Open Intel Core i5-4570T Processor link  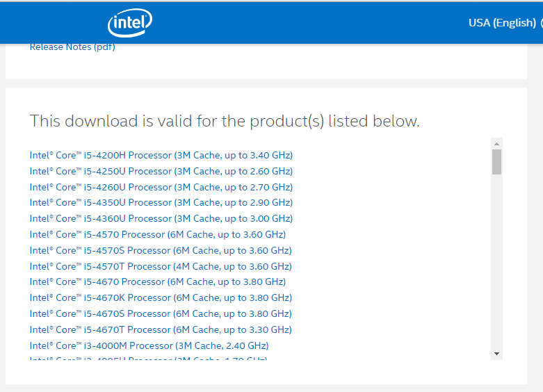pos(161,266)
